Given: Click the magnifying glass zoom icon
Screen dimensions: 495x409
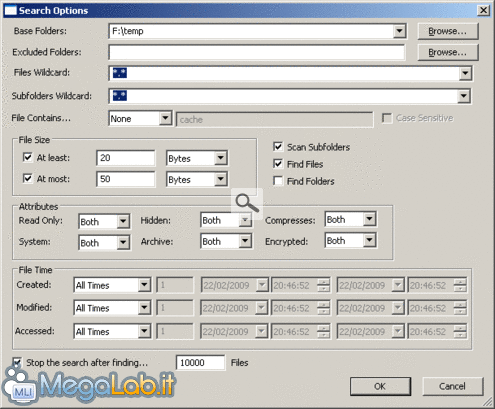Looking at the screenshot, I should pyautogui.click(x=247, y=203).
